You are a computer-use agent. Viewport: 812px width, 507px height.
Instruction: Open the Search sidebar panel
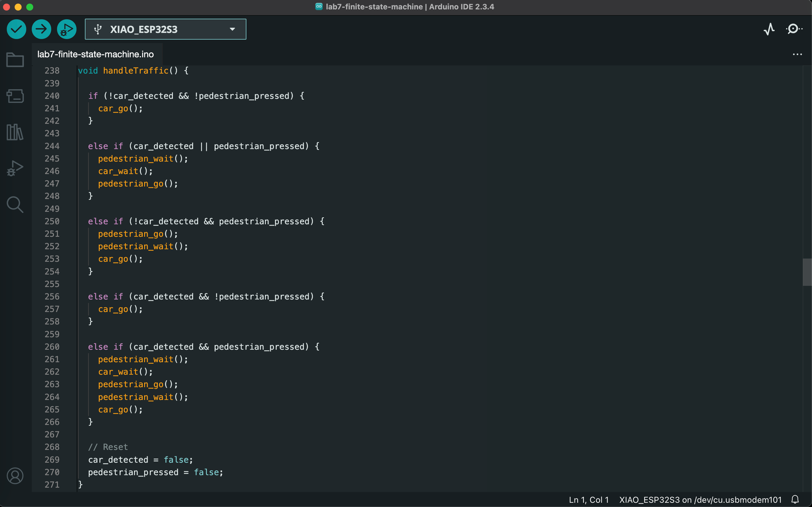point(15,204)
